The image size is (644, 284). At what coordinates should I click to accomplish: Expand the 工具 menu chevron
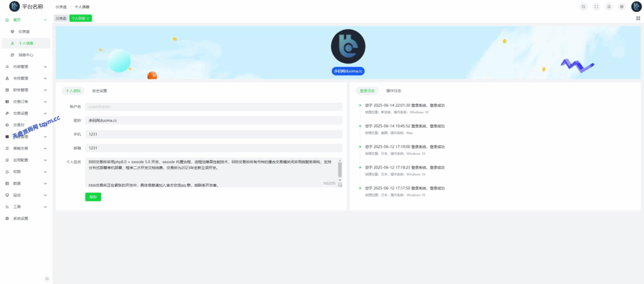[45, 207]
